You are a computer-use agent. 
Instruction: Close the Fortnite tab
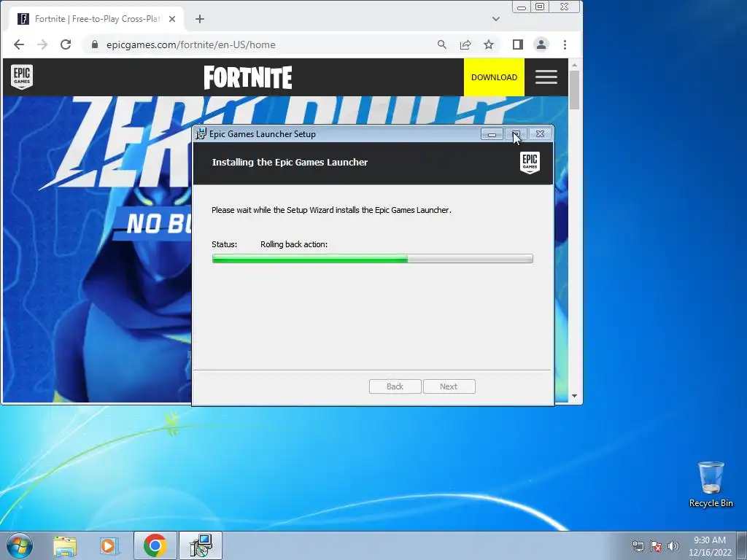(172, 19)
